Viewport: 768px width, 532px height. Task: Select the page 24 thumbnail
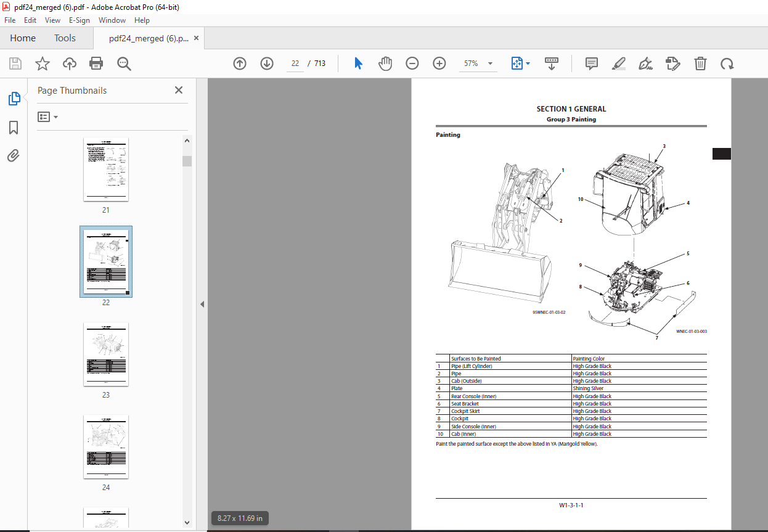point(106,447)
